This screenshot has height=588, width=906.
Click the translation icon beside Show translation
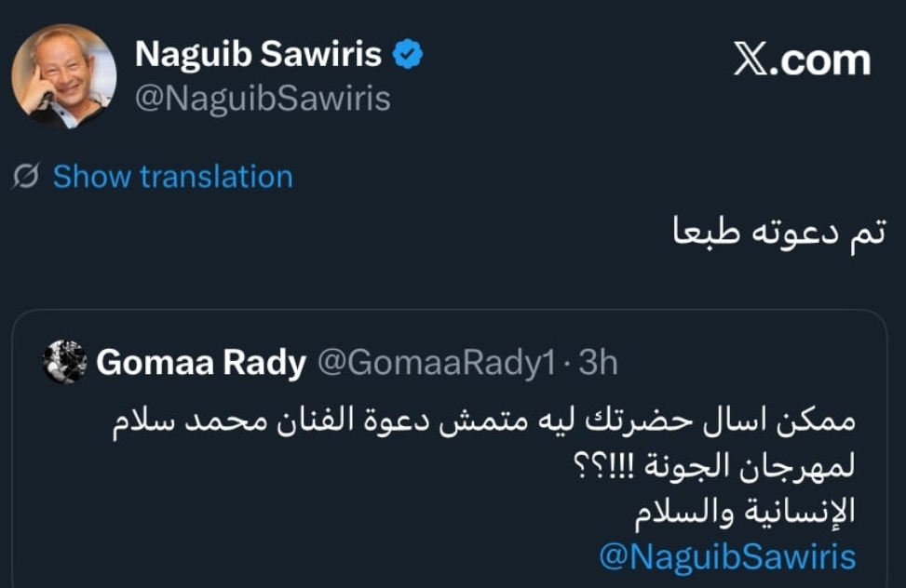[28, 177]
